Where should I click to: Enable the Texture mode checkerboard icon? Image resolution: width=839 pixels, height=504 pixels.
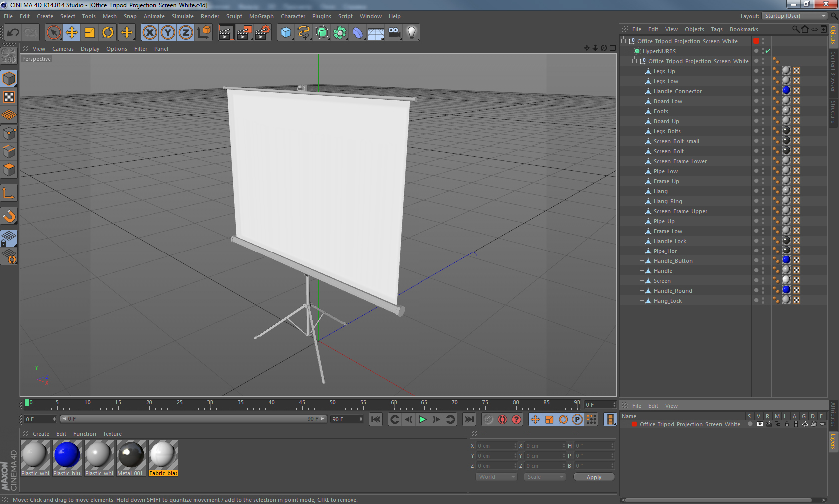[x=9, y=97]
